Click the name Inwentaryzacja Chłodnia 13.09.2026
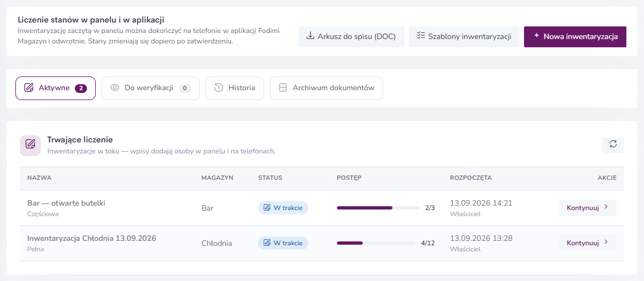This screenshot has width=644, height=281. click(x=91, y=238)
